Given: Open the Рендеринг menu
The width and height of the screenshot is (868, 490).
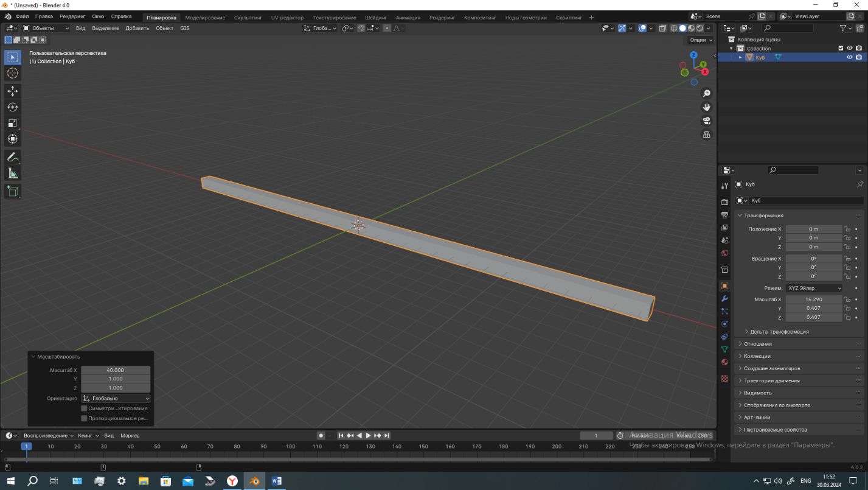Looking at the screenshot, I should coord(72,16).
